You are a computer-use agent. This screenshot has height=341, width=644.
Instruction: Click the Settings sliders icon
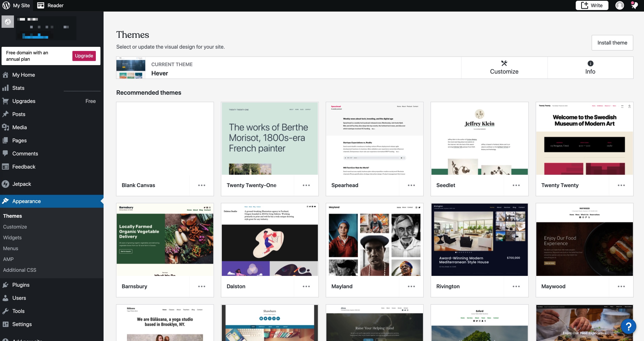pyautogui.click(x=5, y=324)
